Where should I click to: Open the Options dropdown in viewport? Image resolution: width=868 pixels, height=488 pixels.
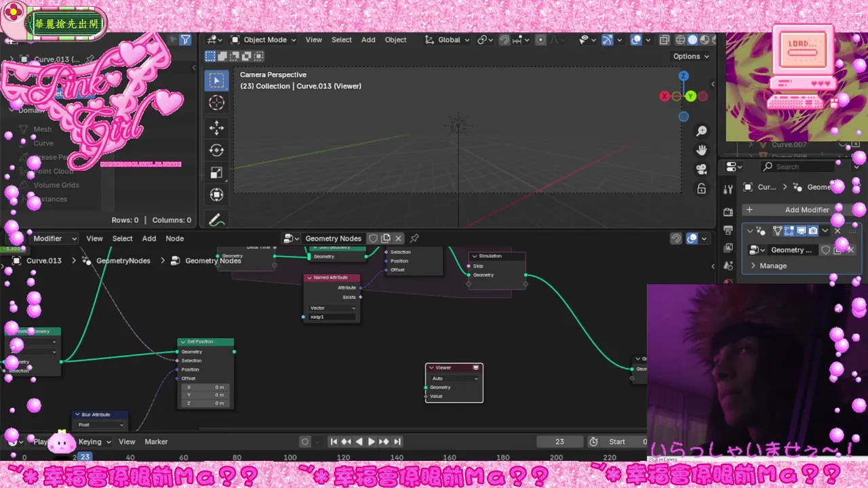coord(691,56)
